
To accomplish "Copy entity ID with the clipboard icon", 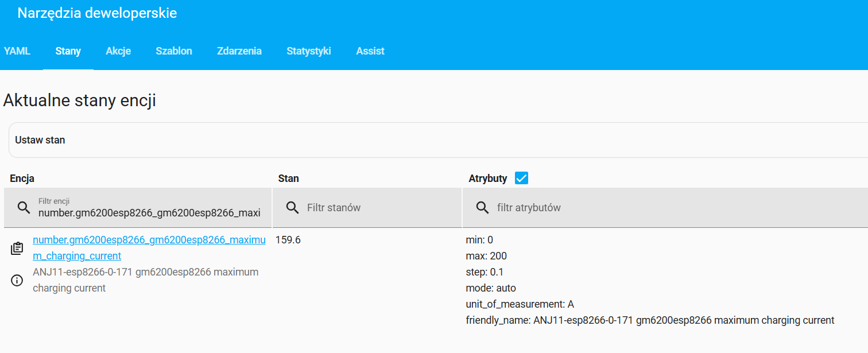I will [x=17, y=249].
